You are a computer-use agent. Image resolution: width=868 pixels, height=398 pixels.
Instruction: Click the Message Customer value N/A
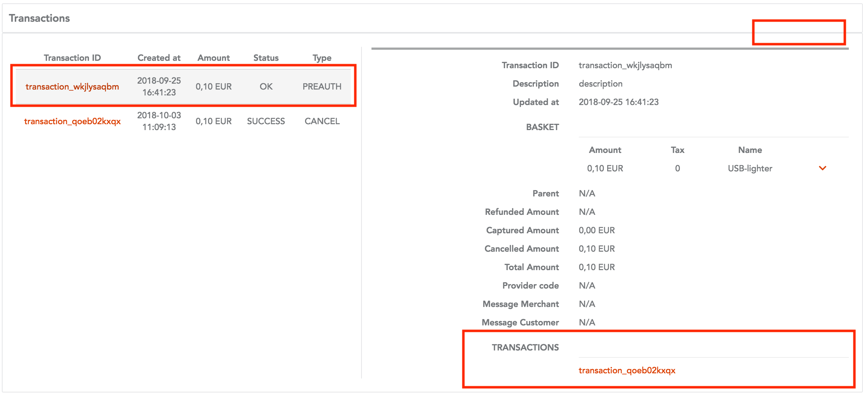pyautogui.click(x=587, y=322)
